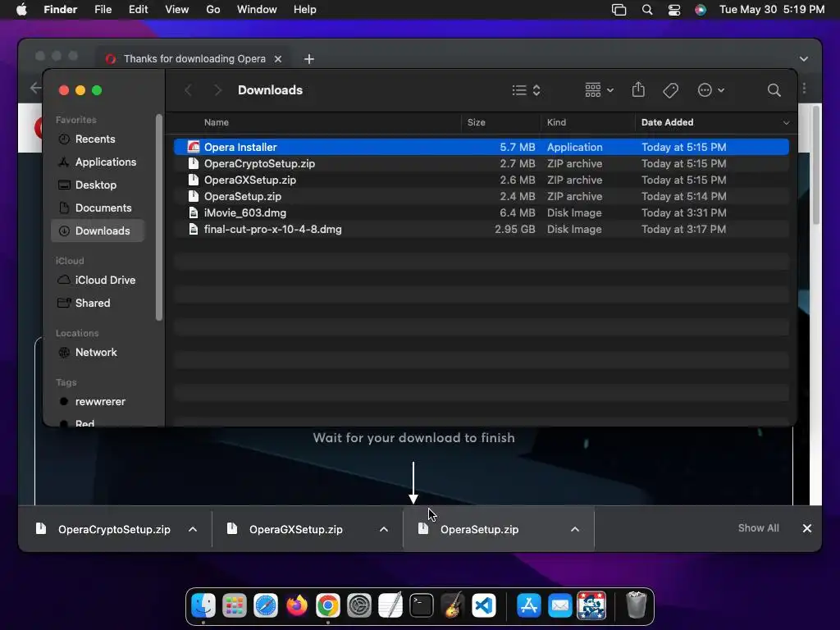Launch Firefox from the Dock

coord(297,606)
